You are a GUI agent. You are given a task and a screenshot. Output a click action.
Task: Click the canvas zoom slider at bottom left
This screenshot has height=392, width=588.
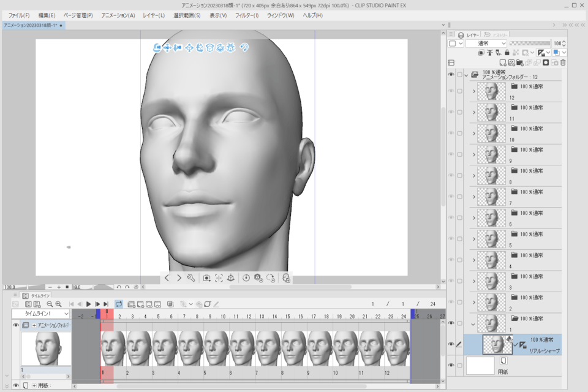tap(23, 287)
